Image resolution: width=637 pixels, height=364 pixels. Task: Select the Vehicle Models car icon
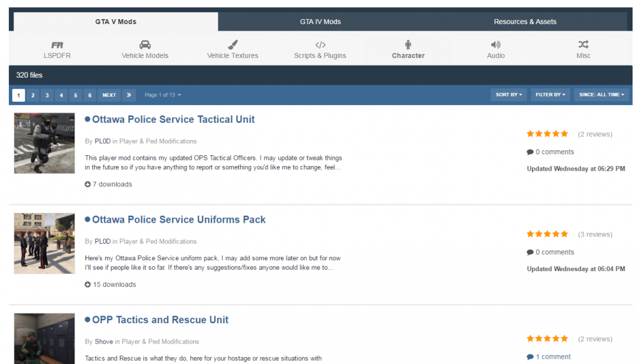(145, 45)
